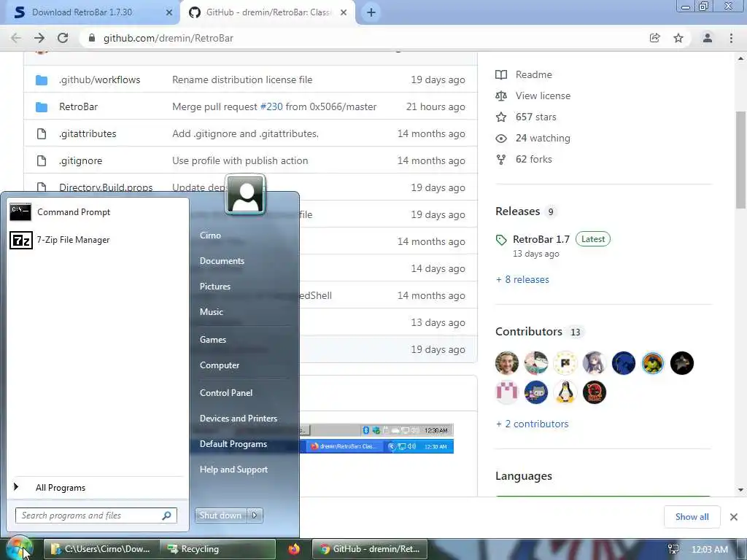Click the user account picture
Screen dimensions: 747x560
[x=245, y=195]
